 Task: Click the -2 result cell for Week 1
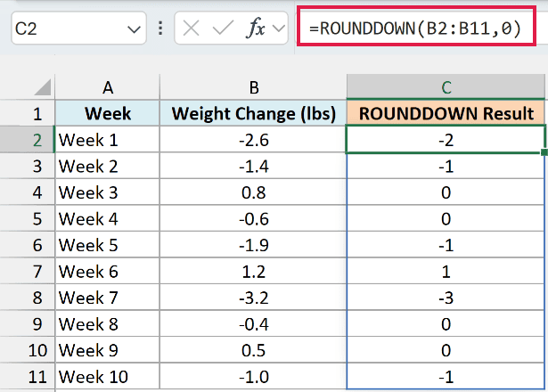pyautogui.click(x=446, y=139)
